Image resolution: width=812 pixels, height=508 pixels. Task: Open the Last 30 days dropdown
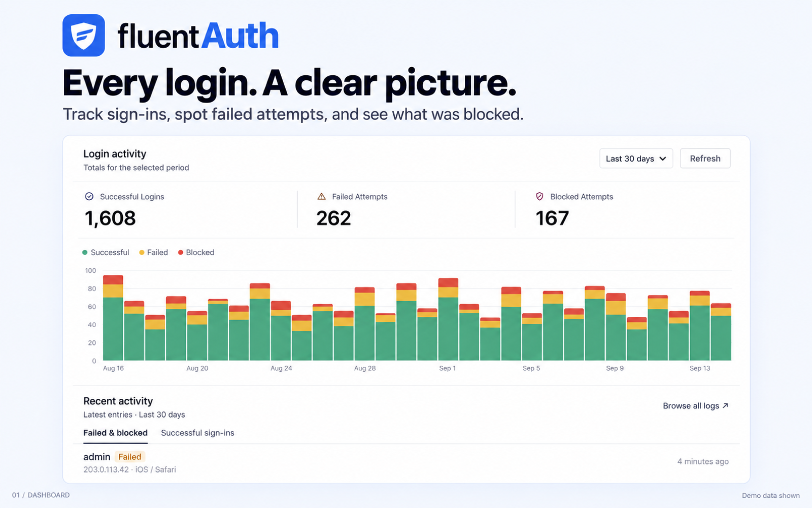(636, 158)
